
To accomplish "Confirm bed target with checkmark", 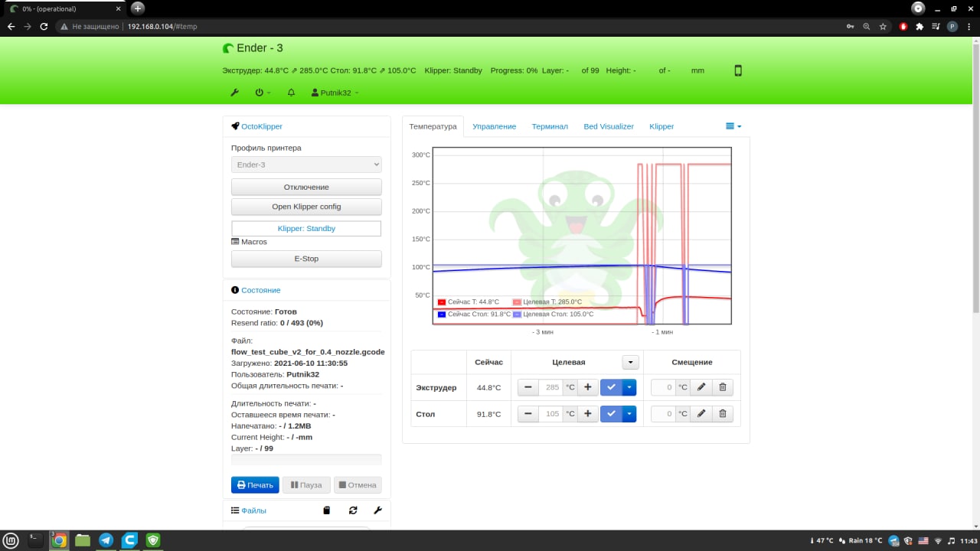I will point(611,414).
